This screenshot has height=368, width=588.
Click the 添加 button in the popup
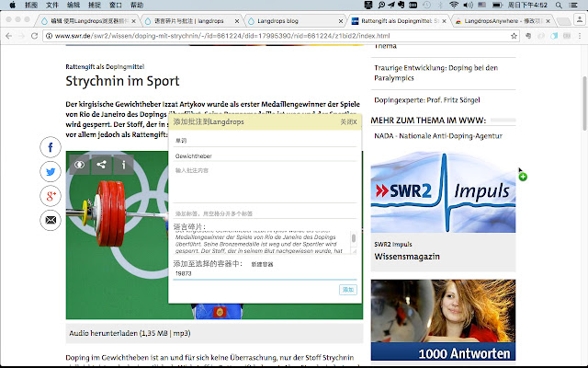coord(348,290)
